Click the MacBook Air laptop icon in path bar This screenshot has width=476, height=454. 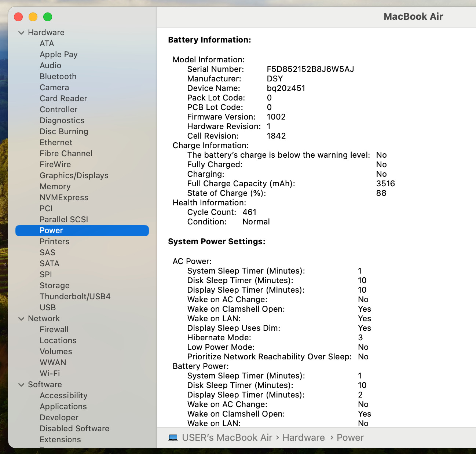tap(173, 438)
